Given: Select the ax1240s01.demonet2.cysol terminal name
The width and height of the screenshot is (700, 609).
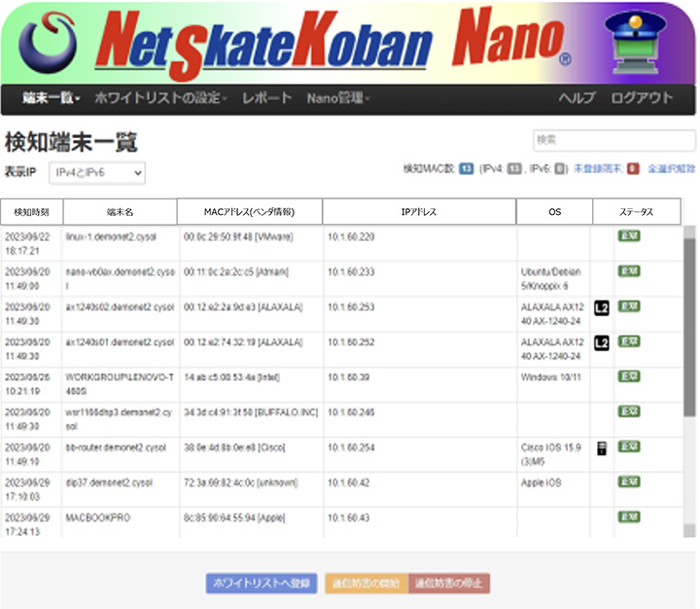Looking at the screenshot, I should 120,342.
